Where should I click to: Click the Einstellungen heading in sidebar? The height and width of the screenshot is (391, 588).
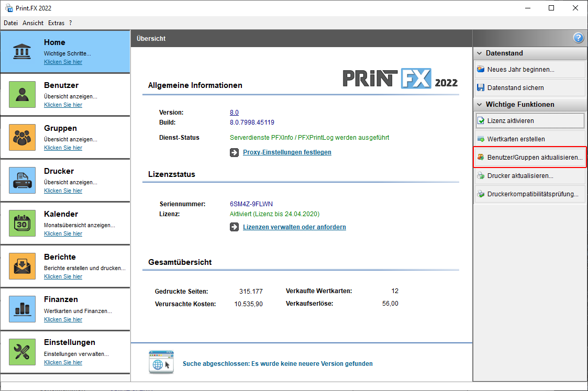click(x=69, y=343)
